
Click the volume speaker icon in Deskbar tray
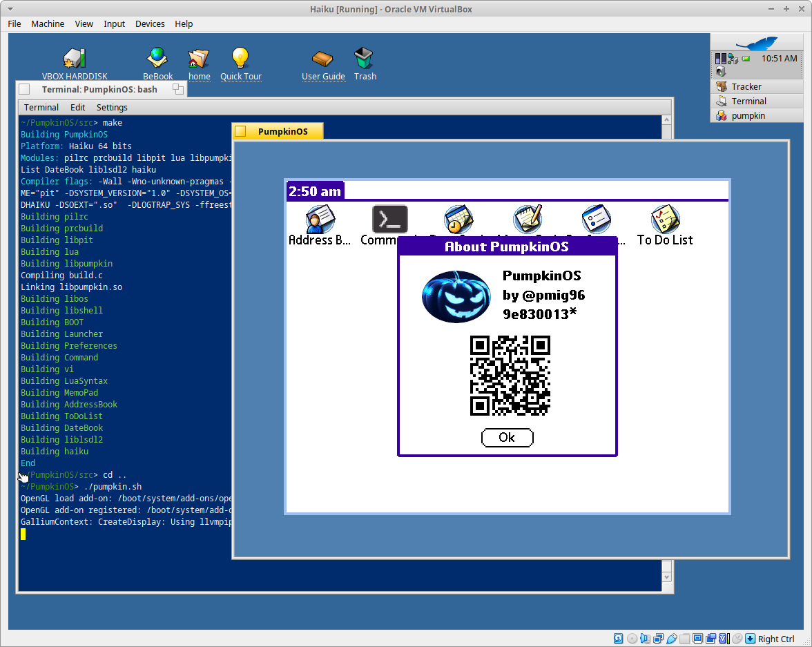[720, 72]
